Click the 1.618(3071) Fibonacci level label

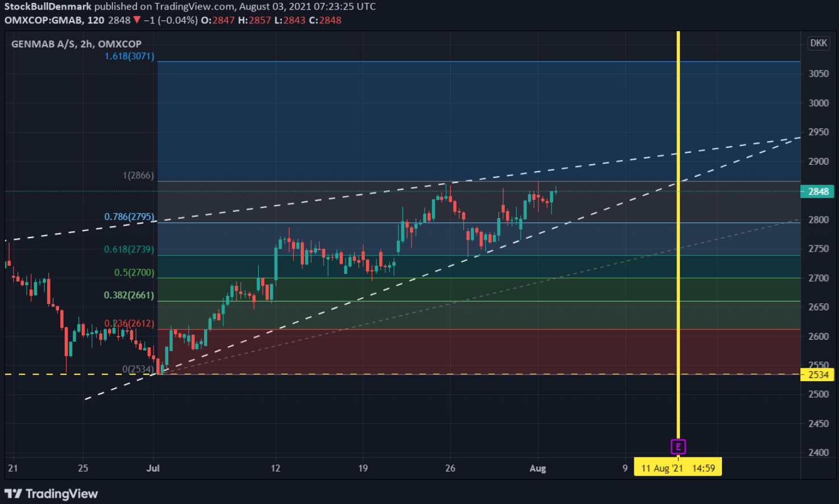click(129, 56)
